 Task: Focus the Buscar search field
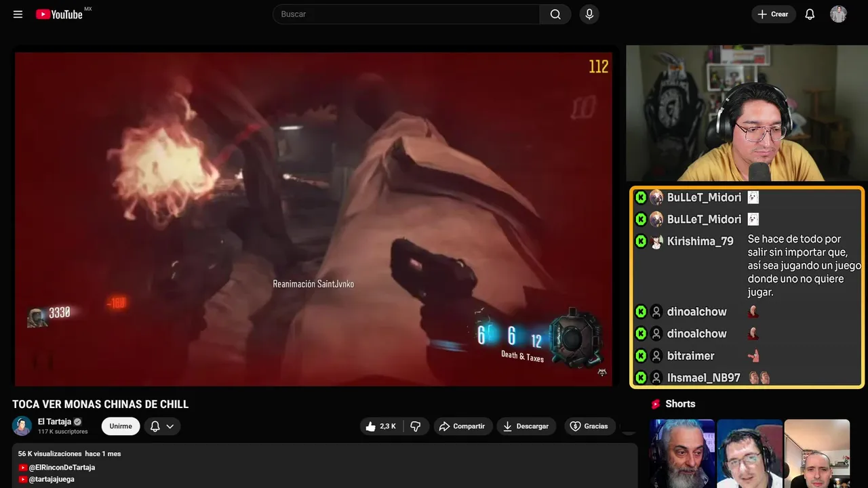tap(406, 14)
